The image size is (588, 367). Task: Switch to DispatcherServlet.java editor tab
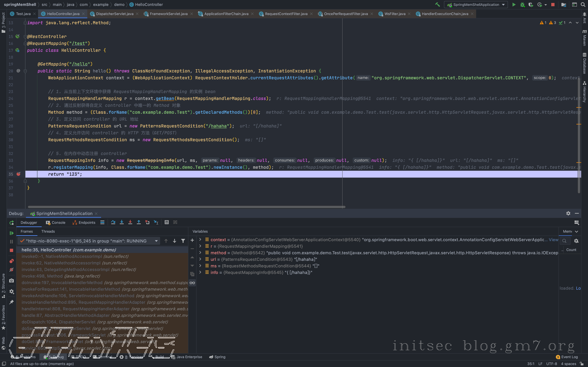pyautogui.click(x=115, y=14)
